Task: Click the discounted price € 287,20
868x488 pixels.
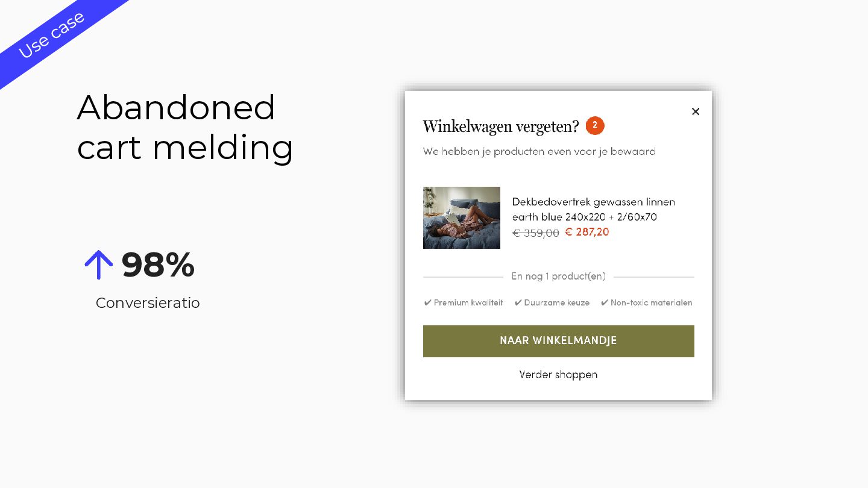Action: 587,232
